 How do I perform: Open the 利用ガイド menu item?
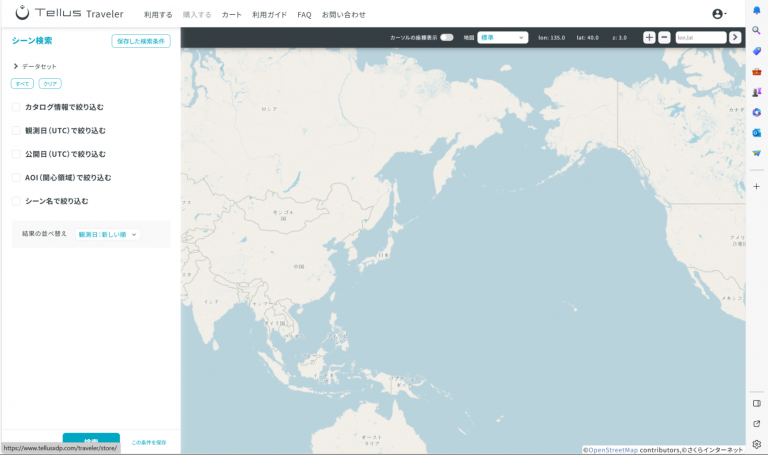(269, 15)
